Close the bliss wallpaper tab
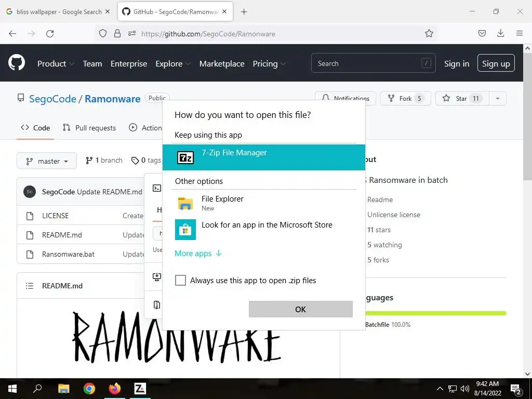 [x=108, y=11]
